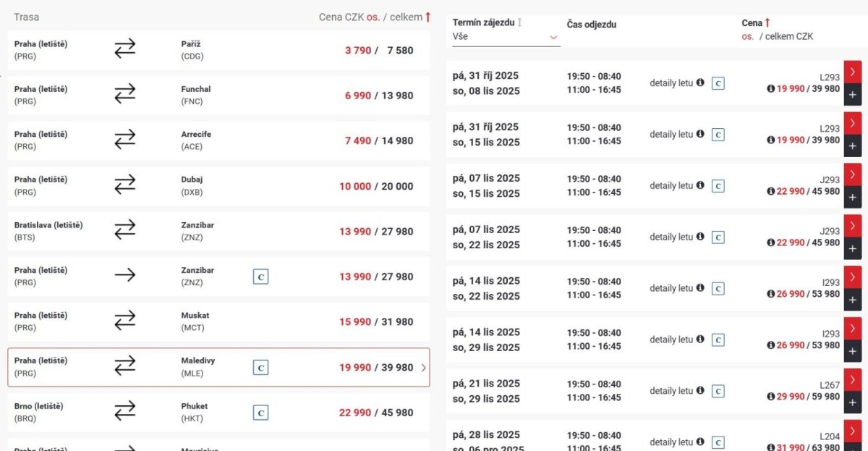Screen dimensions: 868x451
Task: Expand selected Maledivy route chevron
Action: click(423, 368)
